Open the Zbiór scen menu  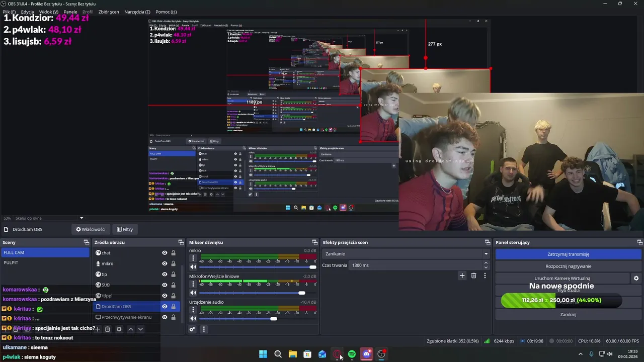(109, 12)
